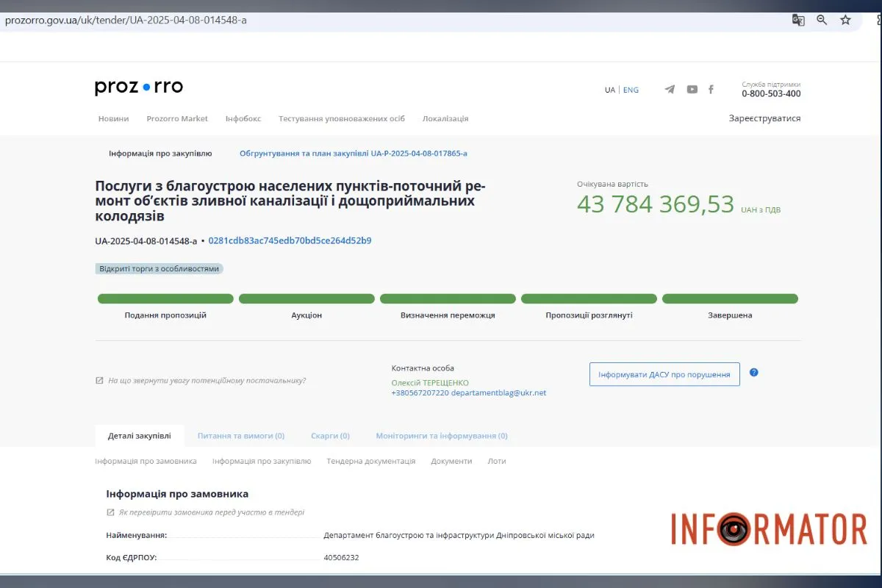Jump to Лоти section
Screen dimensions: 882x588
coord(497,462)
